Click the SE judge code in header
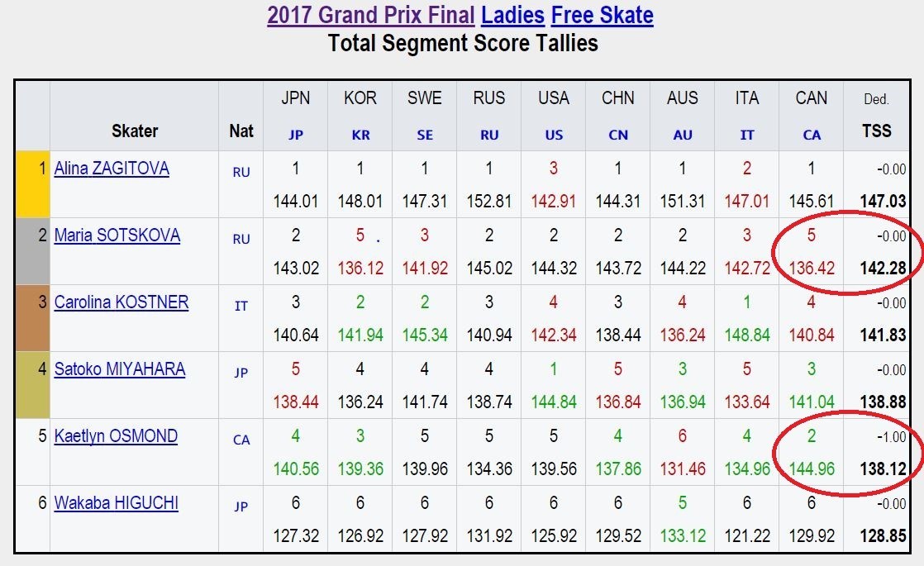This screenshot has width=924, height=566. pyautogui.click(x=425, y=135)
